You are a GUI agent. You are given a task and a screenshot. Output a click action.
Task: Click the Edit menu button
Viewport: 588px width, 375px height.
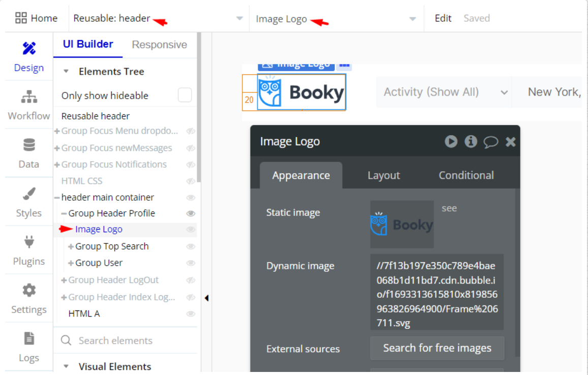click(443, 18)
